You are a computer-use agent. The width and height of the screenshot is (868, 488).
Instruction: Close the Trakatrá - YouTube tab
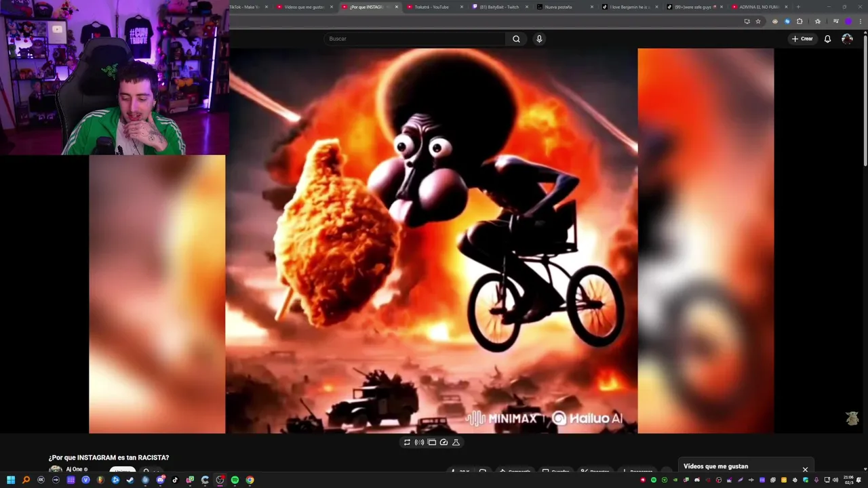click(x=462, y=7)
